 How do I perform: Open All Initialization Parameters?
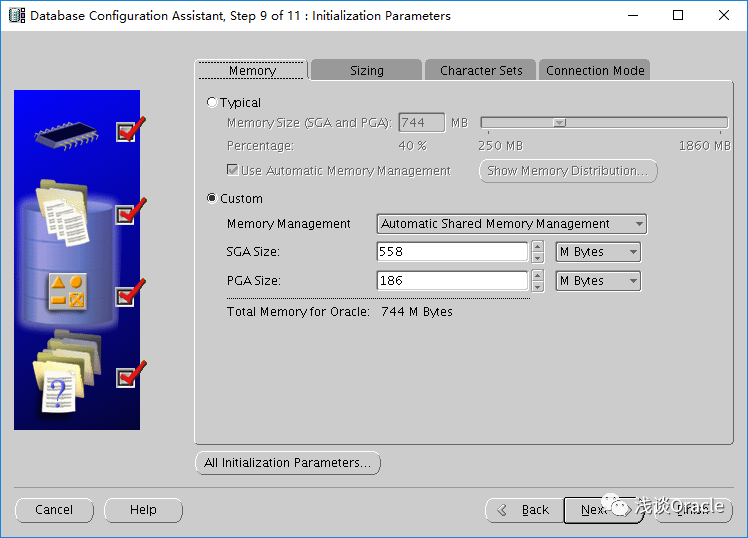tap(288, 463)
